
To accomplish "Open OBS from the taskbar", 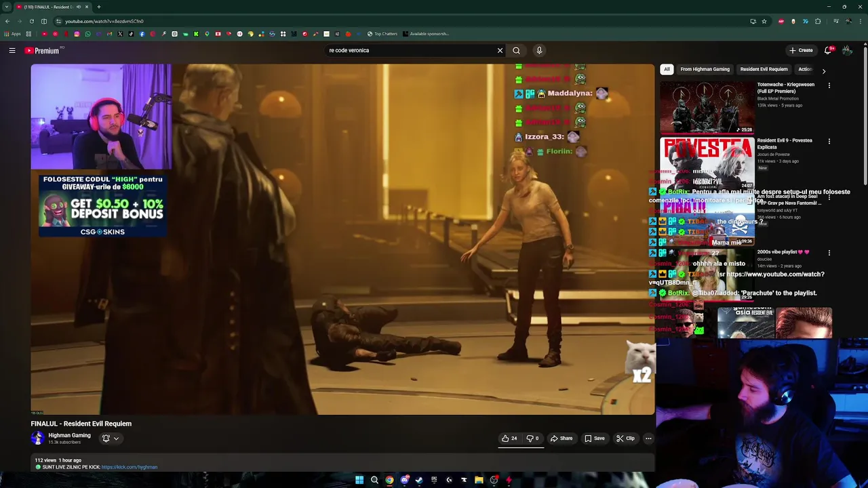I will pyautogui.click(x=494, y=480).
